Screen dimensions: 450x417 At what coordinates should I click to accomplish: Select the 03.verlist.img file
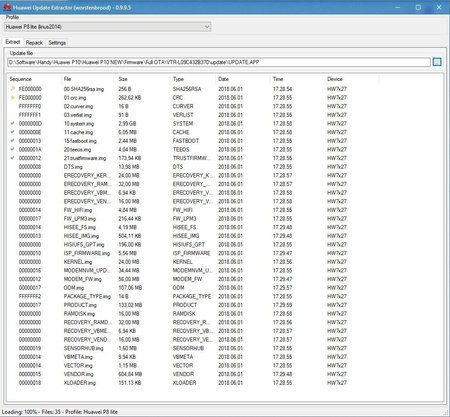tap(78, 115)
